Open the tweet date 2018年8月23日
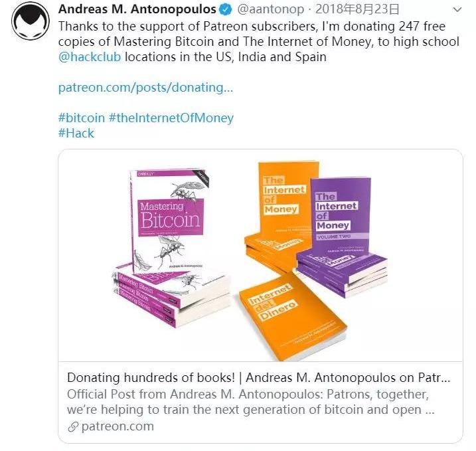 click(x=357, y=9)
